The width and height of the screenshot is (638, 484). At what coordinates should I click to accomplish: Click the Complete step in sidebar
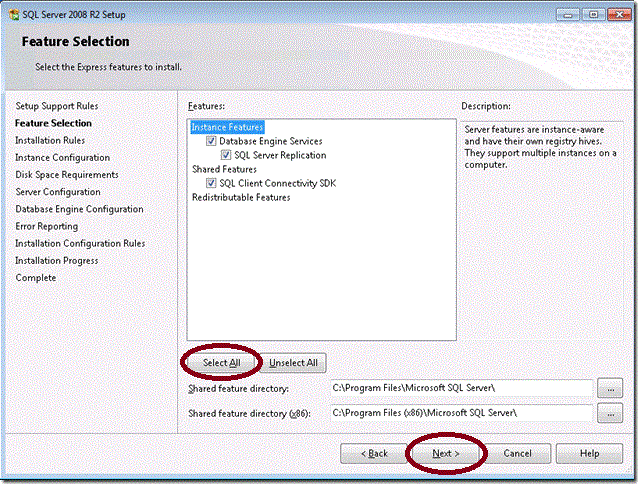[x=36, y=278]
